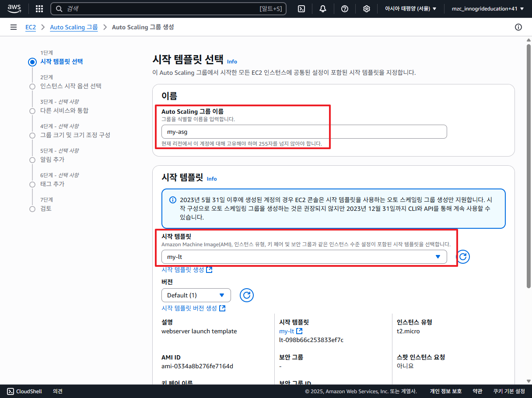Refresh the launch template list
This screenshot has height=398, width=532.
click(463, 257)
